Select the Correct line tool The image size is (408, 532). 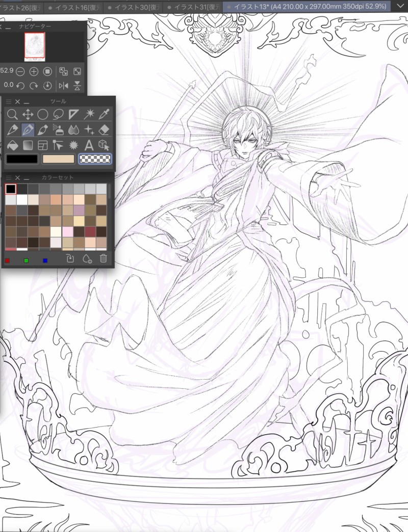pyautogui.click(x=58, y=146)
